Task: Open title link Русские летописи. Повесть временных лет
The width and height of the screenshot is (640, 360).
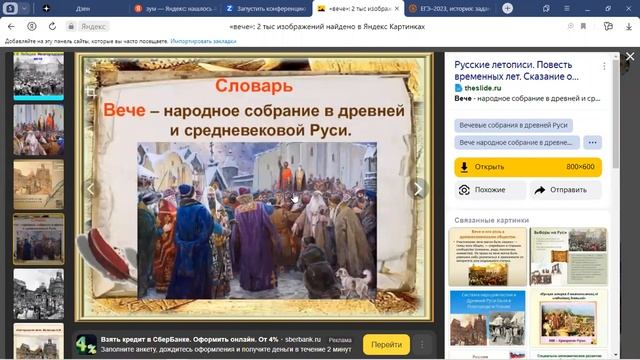Action: point(516,70)
